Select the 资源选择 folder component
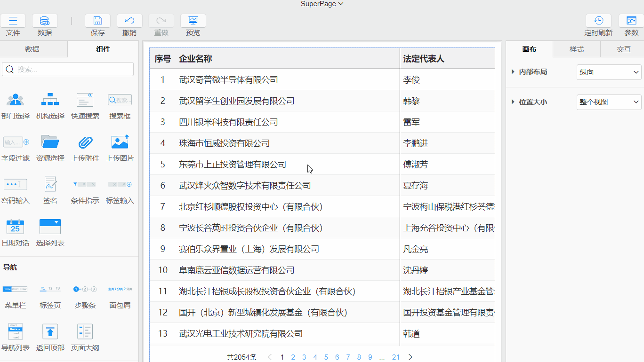The image size is (644, 362). 50,142
